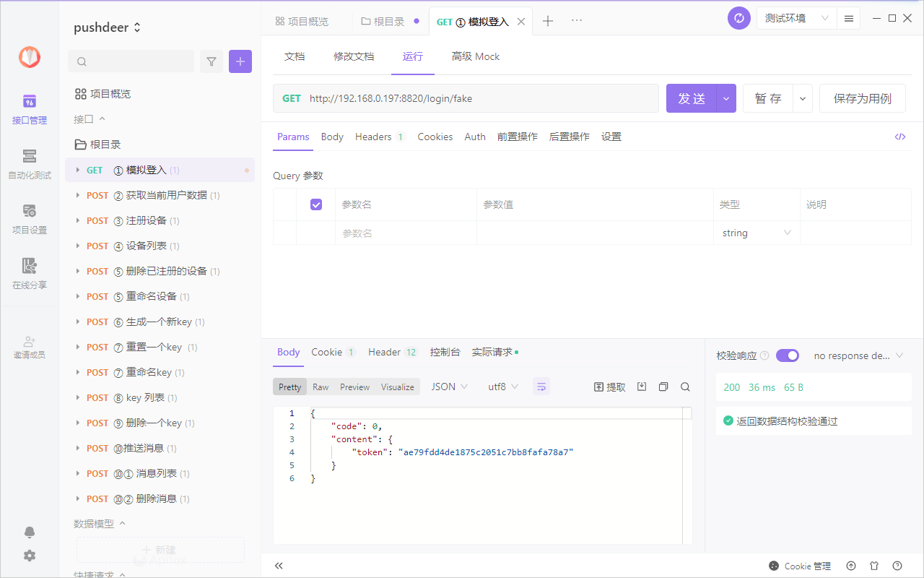Click inside the request URL field

[469, 98]
